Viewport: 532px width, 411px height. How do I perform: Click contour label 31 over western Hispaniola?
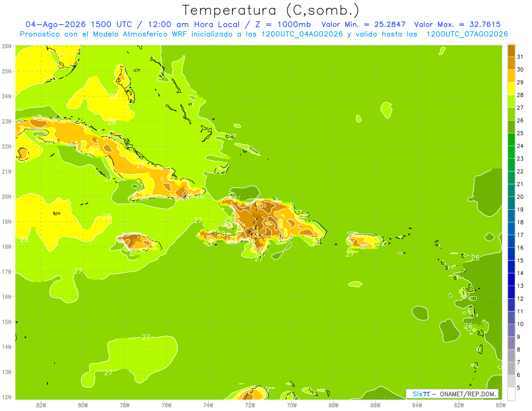click(255, 229)
